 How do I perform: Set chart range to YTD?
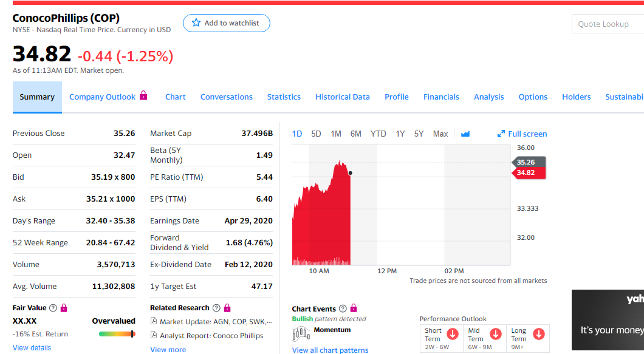[378, 134]
